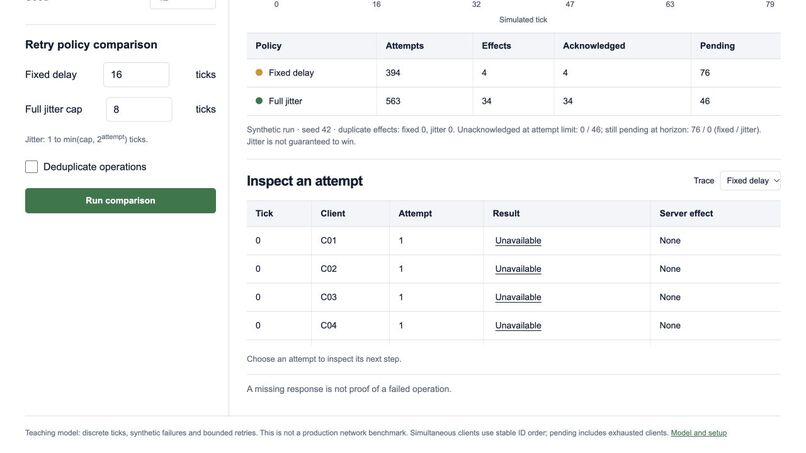Click the Client column header

coord(333,213)
